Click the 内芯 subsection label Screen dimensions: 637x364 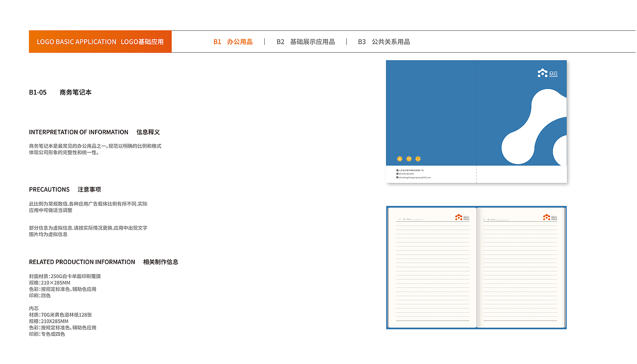click(x=34, y=308)
